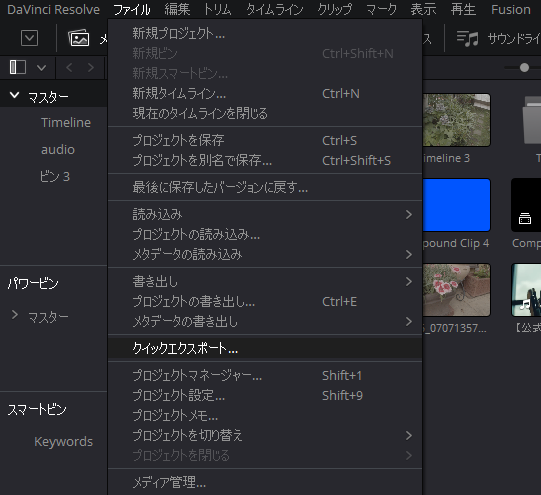Select the Timeline bin
This screenshot has height=495, width=541.
(x=66, y=123)
